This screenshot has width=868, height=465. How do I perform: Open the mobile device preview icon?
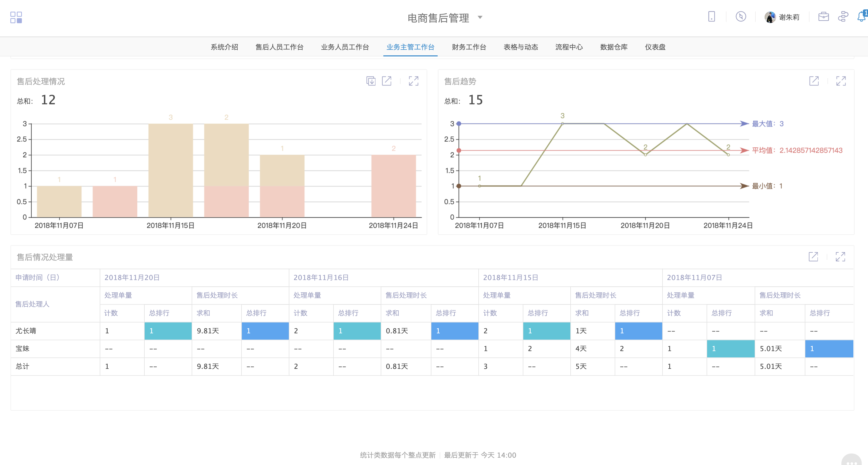pyautogui.click(x=711, y=16)
